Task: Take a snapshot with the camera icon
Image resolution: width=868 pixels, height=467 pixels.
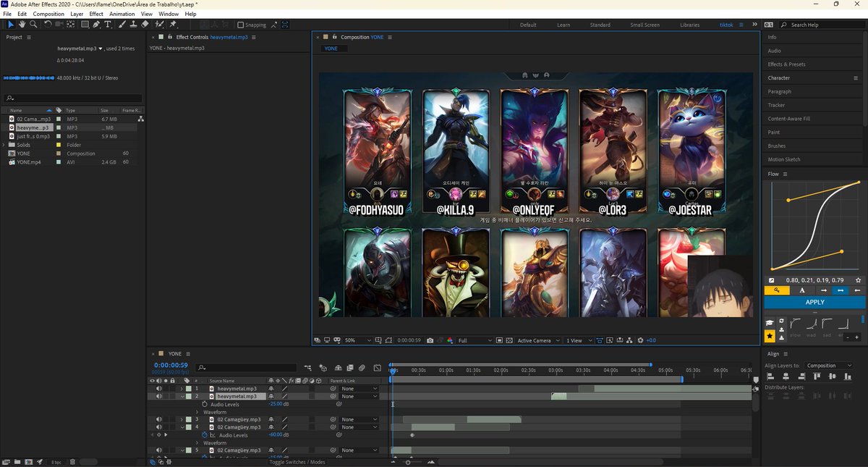Action: 430,340
